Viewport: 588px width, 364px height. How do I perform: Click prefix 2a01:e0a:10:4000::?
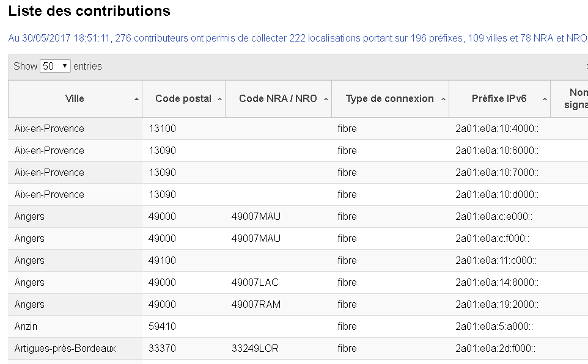click(x=497, y=128)
